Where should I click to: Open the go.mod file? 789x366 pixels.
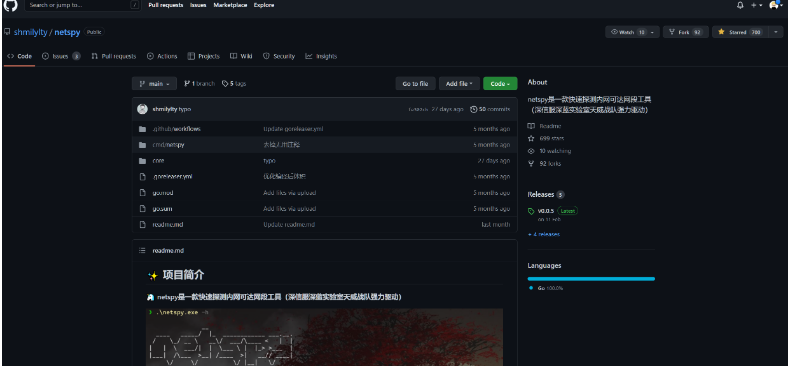coord(163,193)
